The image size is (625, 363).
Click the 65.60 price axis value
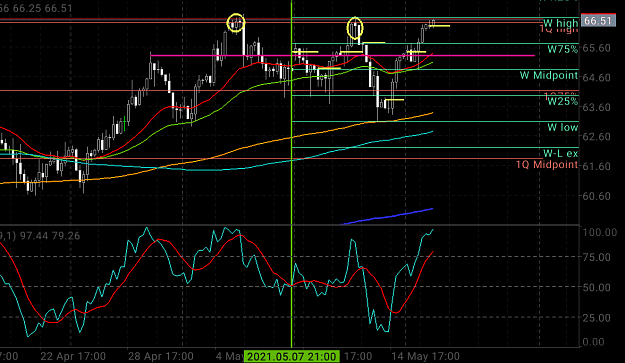pos(596,48)
